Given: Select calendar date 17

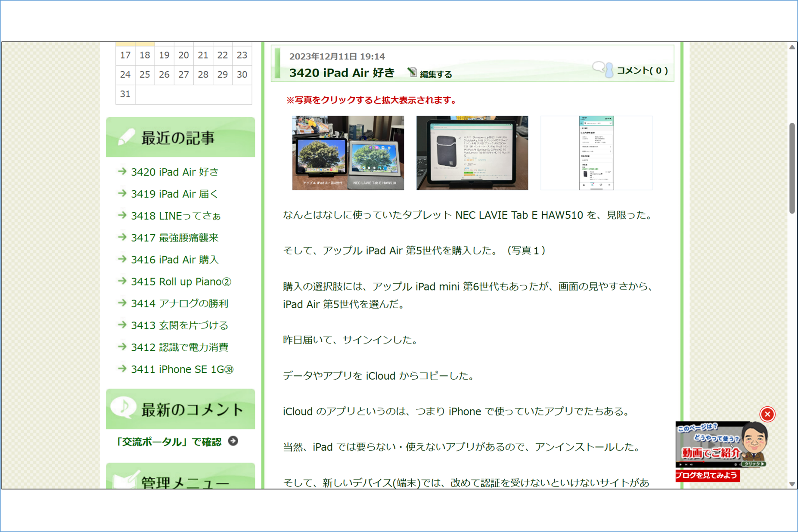Looking at the screenshot, I should [x=125, y=55].
